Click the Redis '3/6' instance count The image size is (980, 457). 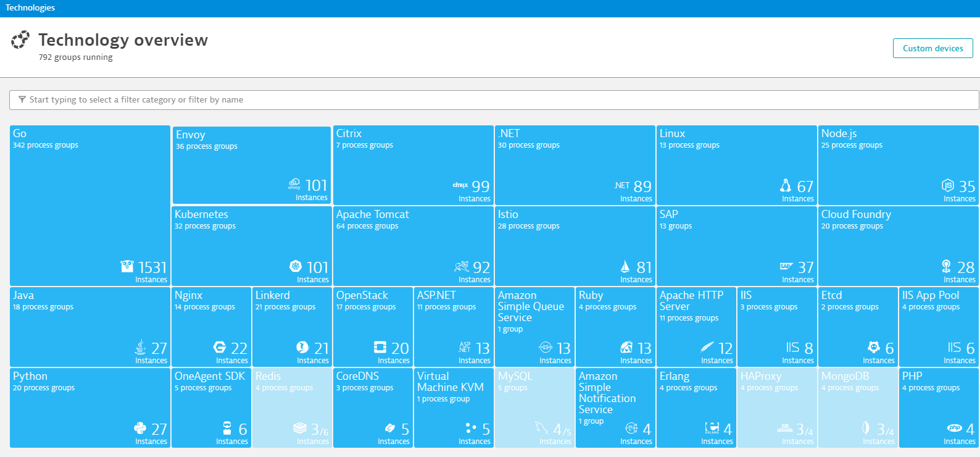click(x=320, y=429)
